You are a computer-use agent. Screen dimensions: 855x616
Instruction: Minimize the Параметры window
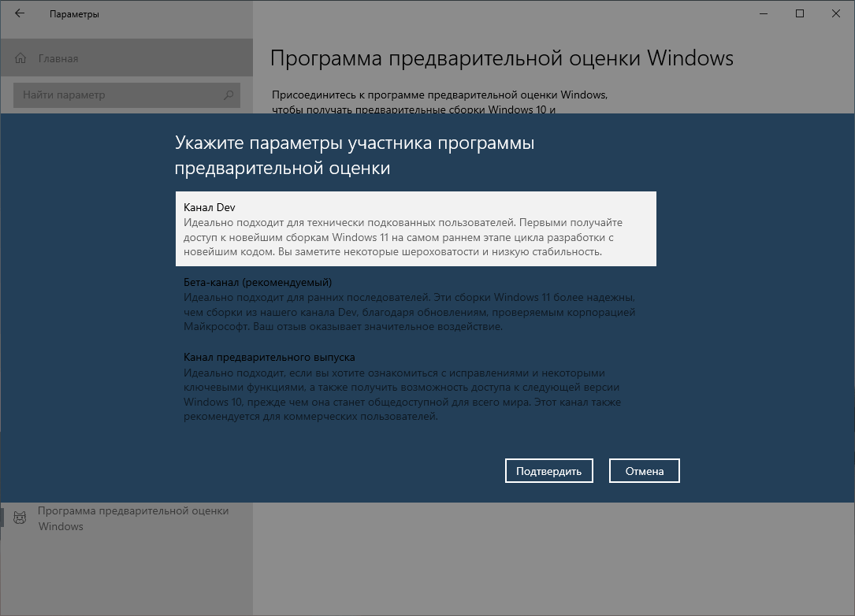[764, 13]
